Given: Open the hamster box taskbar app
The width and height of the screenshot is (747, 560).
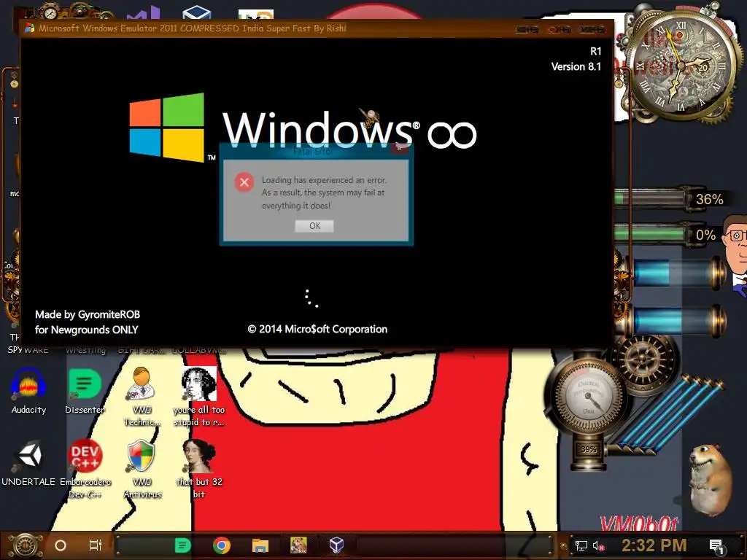Looking at the screenshot, I should point(298,545).
